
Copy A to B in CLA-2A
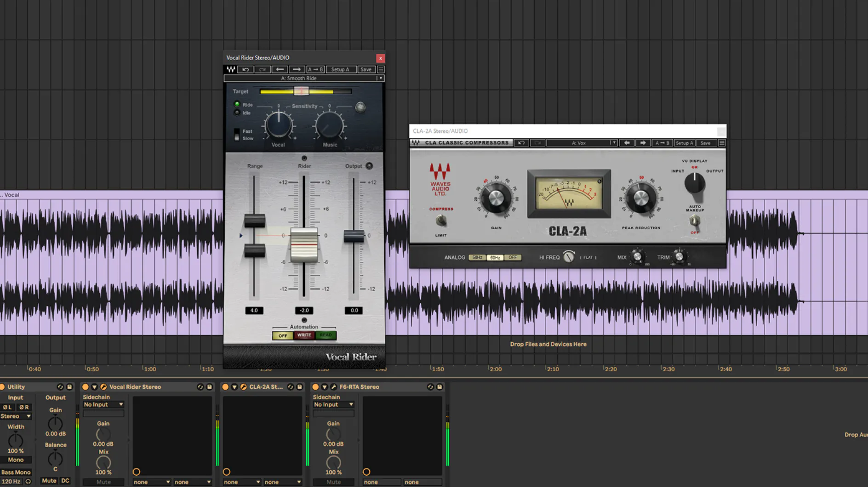(662, 143)
